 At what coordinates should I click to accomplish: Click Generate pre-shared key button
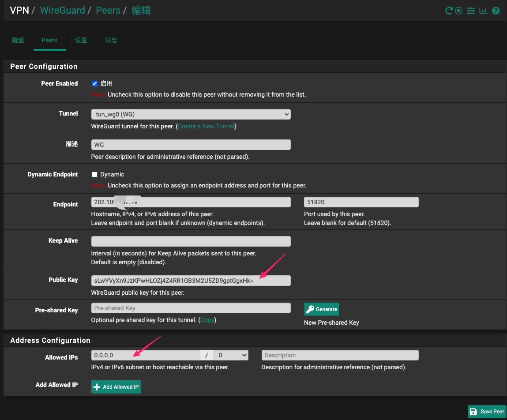(321, 309)
